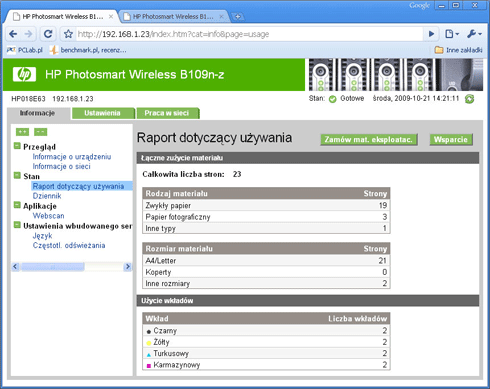Image resolution: width=490 pixels, height=389 pixels.
Task: Reload the page with the refresh icon
Action: click(x=48, y=34)
